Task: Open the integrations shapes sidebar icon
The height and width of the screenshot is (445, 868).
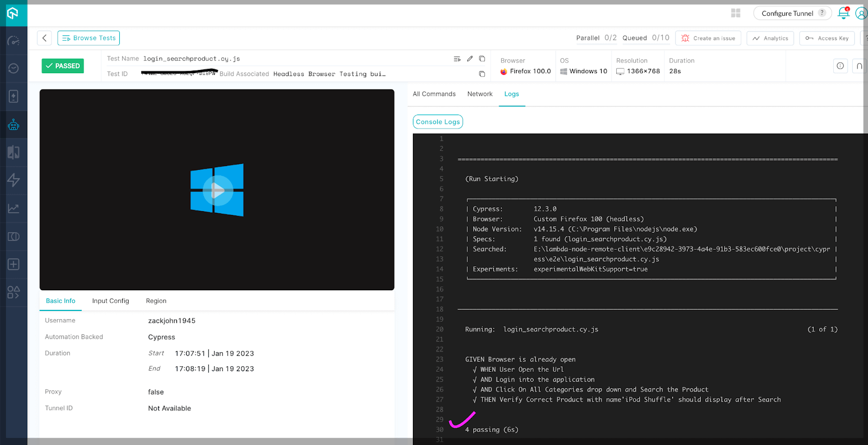Action: [14, 293]
